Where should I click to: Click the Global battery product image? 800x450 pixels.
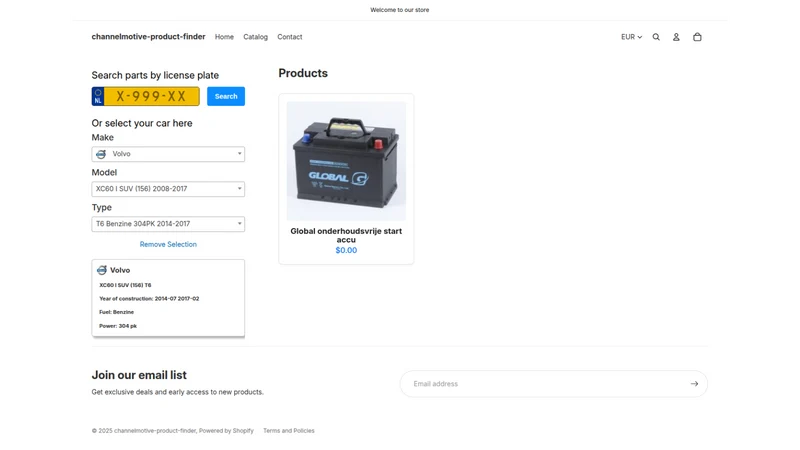[x=346, y=161]
